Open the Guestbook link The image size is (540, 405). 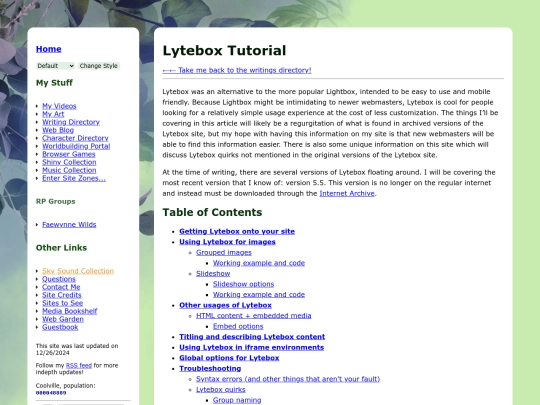click(x=60, y=327)
